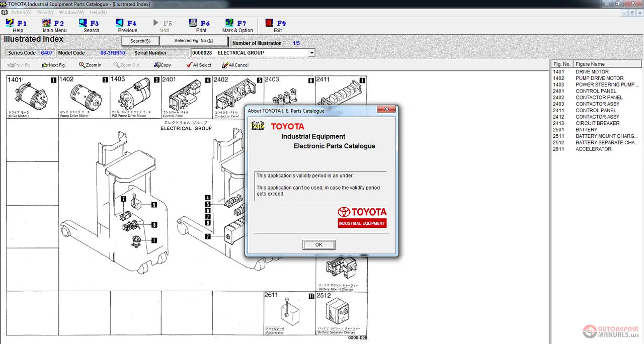Return to Main Menu via F2 icon
The height and width of the screenshot is (344, 644).
pyautogui.click(x=47, y=25)
